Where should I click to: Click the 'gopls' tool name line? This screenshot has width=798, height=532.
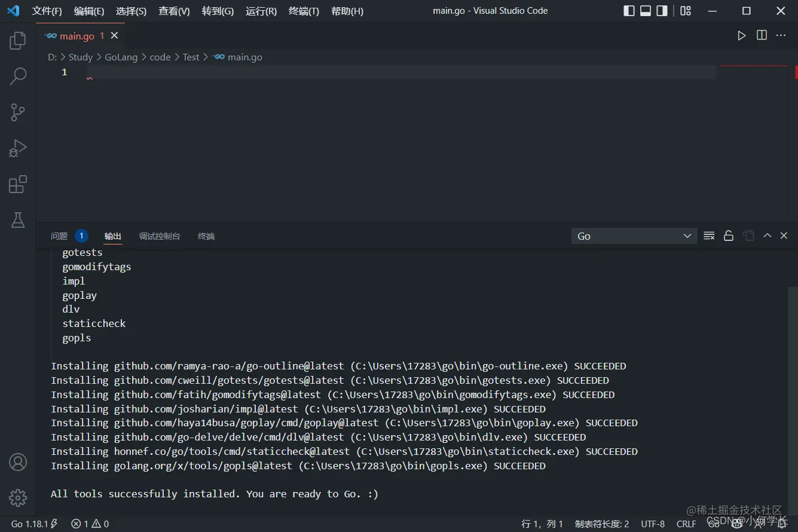tap(77, 338)
